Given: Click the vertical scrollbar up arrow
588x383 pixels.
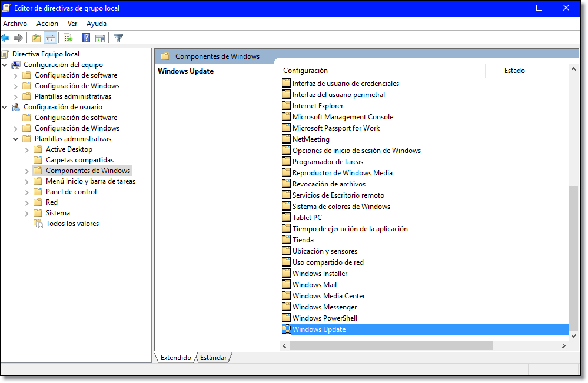Looking at the screenshot, I should (573, 69).
